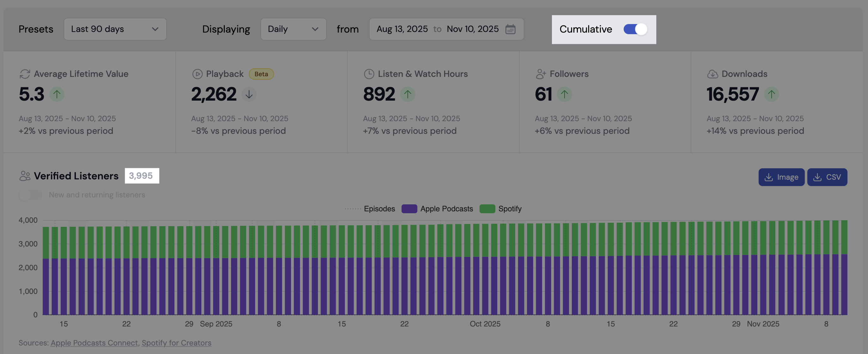Click the 3,995 listener count badge
868x354 pixels.
(x=141, y=175)
